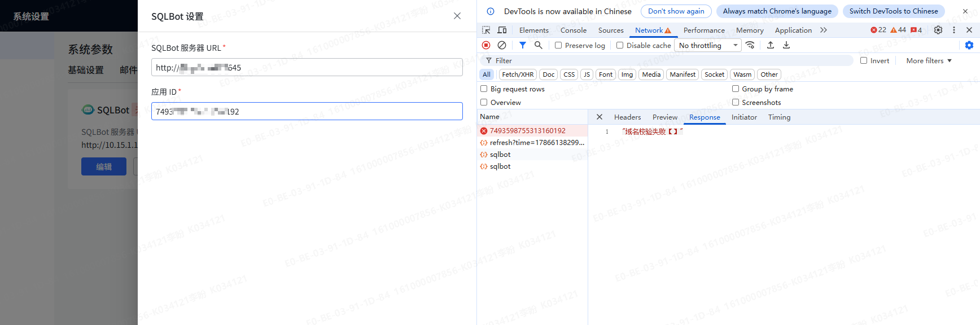Open network settings blue gear icon
Viewport: 980px width, 325px height.
point(969,45)
